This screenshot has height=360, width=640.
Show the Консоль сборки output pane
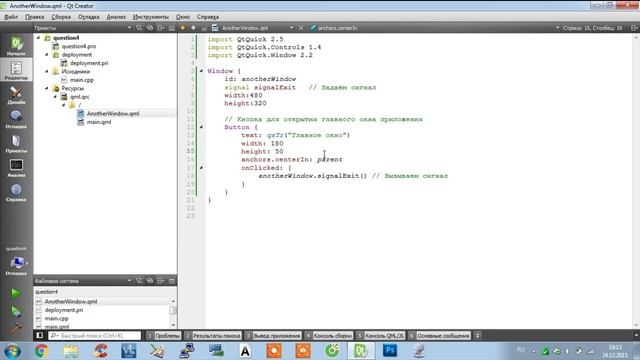pos(329,336)
